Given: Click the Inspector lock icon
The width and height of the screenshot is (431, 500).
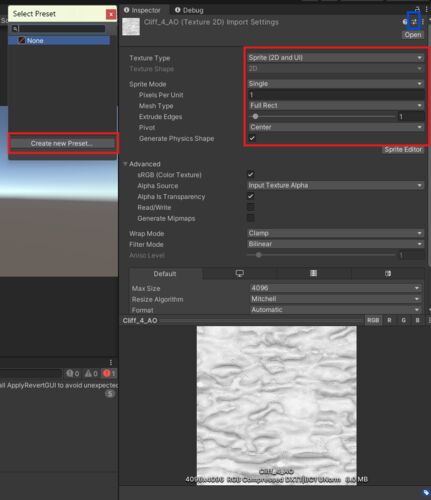Looking at the screenshot, I should pos(417,9).
